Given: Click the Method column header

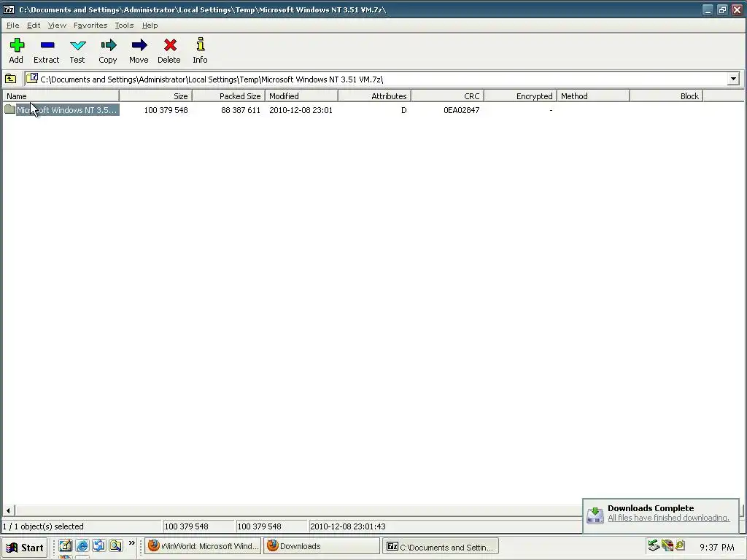Looking at the screenshot, I should click(593, 96).
